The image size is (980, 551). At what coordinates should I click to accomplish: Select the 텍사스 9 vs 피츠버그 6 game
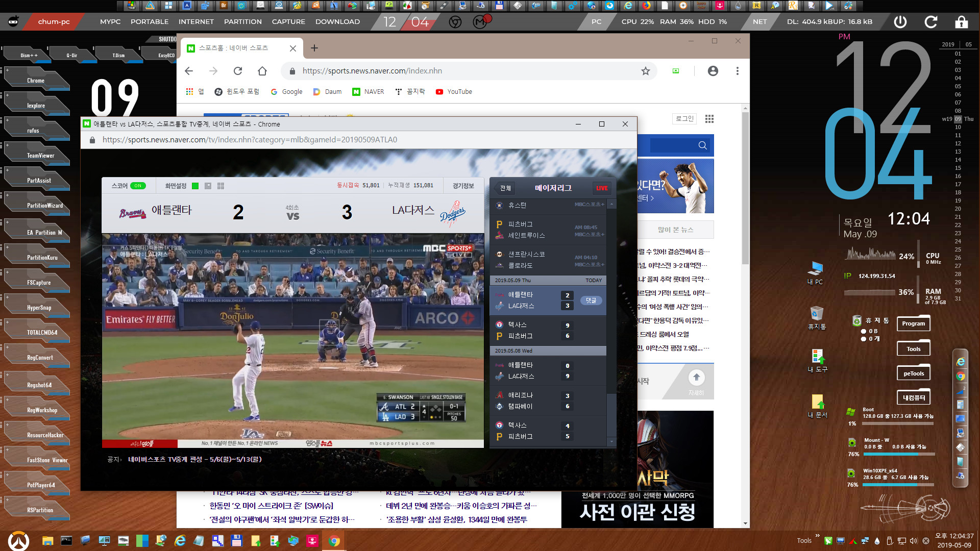coord(548,330)
